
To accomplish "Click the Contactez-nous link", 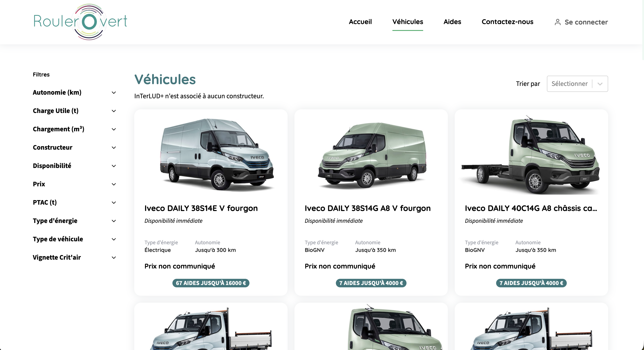I will click(507, 22).
